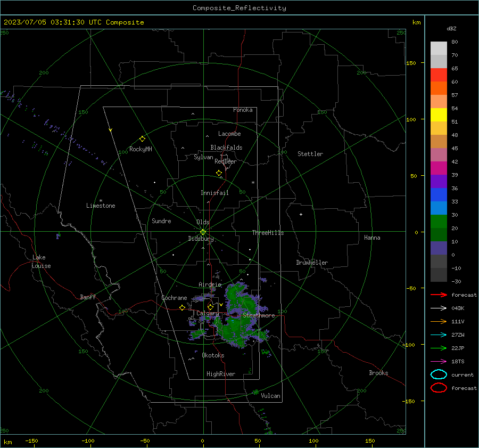
Task: Click the red forecast arrow in legend
Action: point(439,295)
